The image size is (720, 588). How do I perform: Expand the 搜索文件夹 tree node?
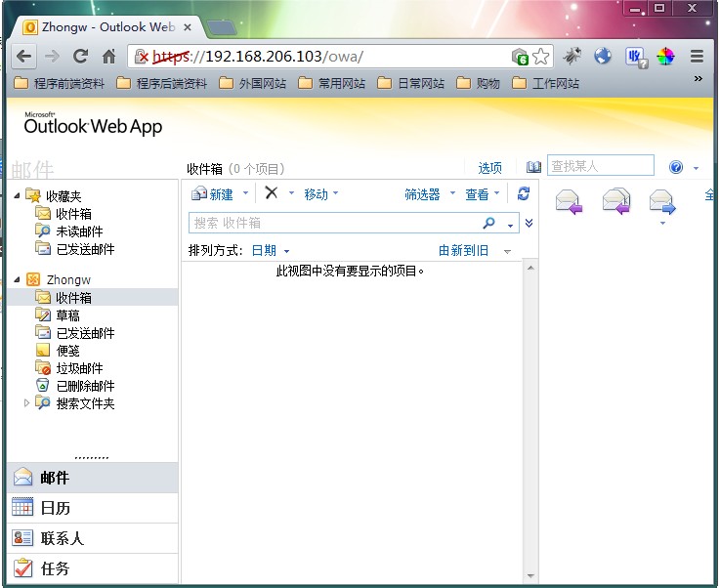point(26,403)
